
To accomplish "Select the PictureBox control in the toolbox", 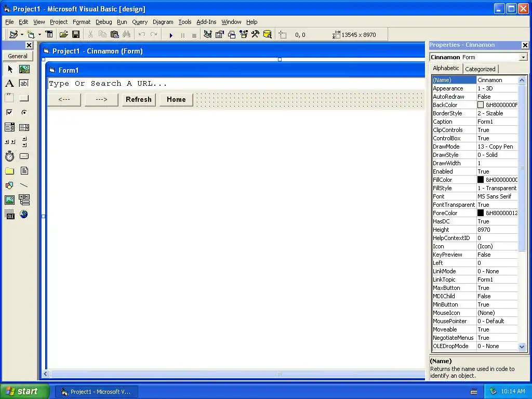I will pyautogui.click(x=24, y=69).
